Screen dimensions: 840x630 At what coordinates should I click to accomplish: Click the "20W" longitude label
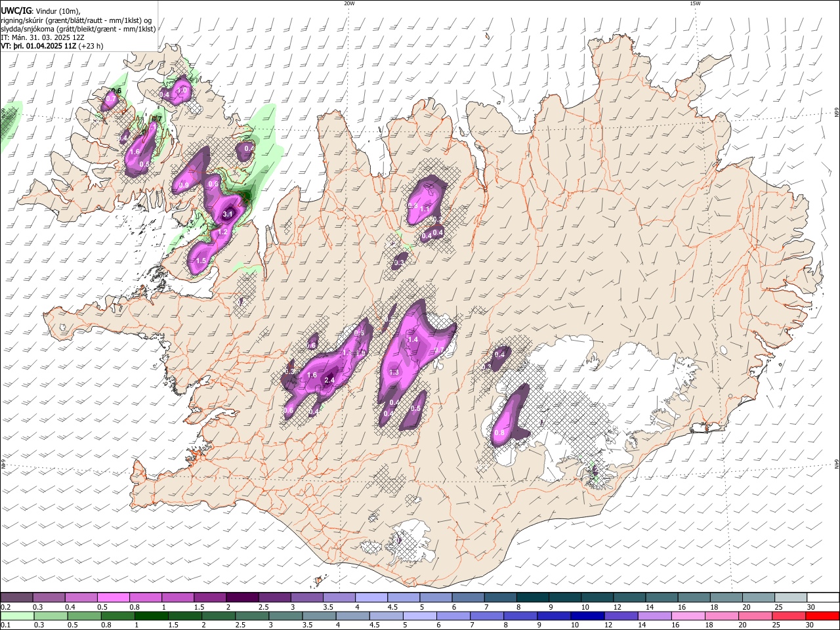coord(349,3)
